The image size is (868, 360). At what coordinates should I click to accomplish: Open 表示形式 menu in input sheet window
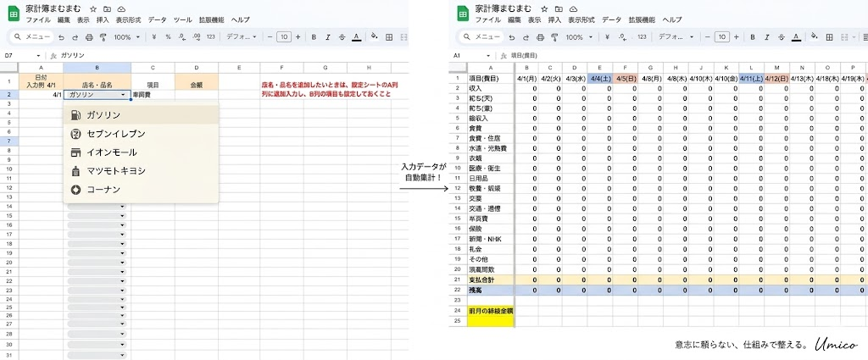[129, 20]
